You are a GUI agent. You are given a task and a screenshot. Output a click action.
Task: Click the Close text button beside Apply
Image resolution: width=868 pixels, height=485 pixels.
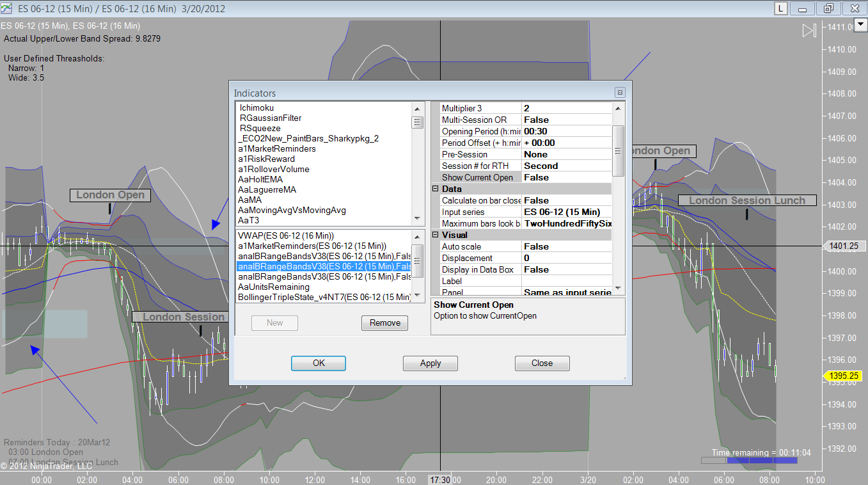pyautogui.click(x=542, y=363)
